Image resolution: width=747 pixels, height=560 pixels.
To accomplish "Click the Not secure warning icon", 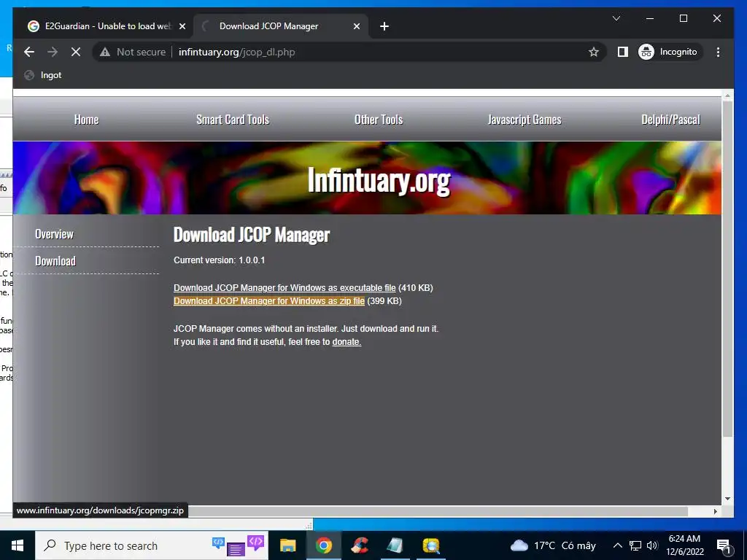I will (105, 52).
